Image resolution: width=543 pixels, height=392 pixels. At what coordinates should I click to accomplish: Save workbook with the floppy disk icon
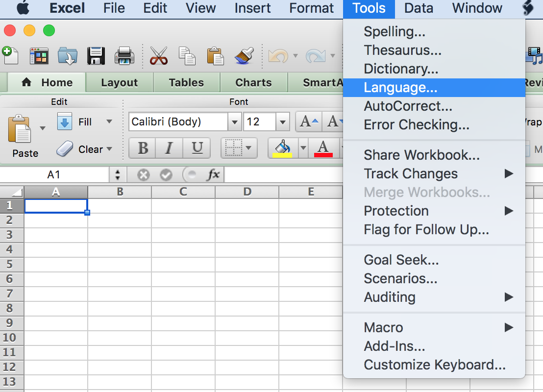click(96, 56)
